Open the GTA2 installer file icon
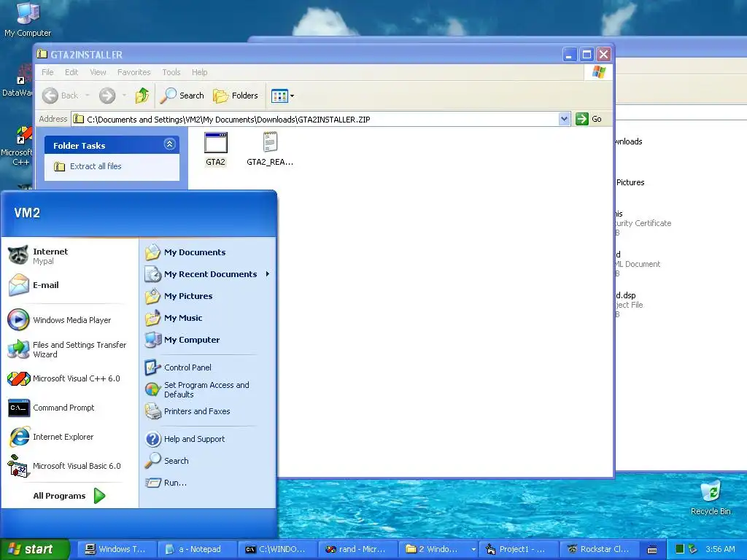The image size is (747, 560). point(215,149)
